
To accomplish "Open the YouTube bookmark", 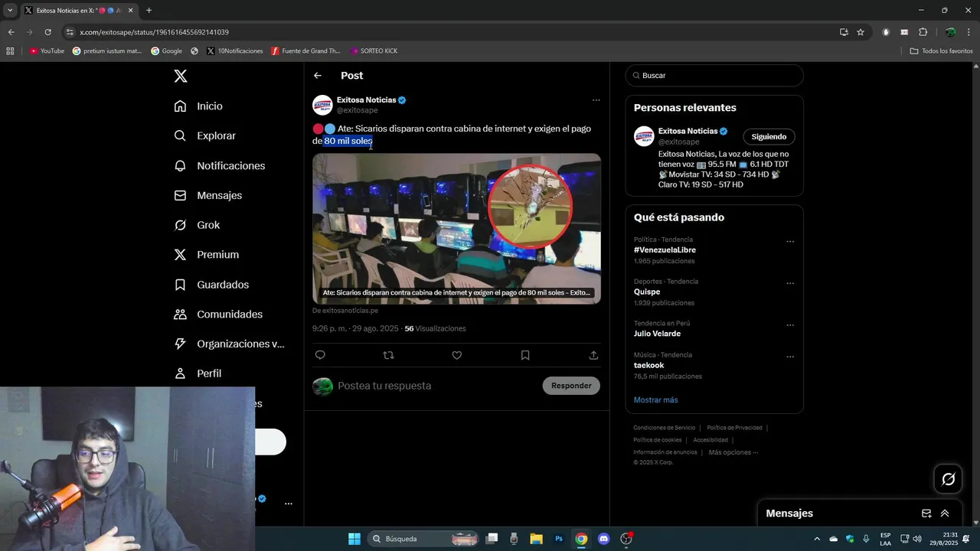I will point(47,51).
